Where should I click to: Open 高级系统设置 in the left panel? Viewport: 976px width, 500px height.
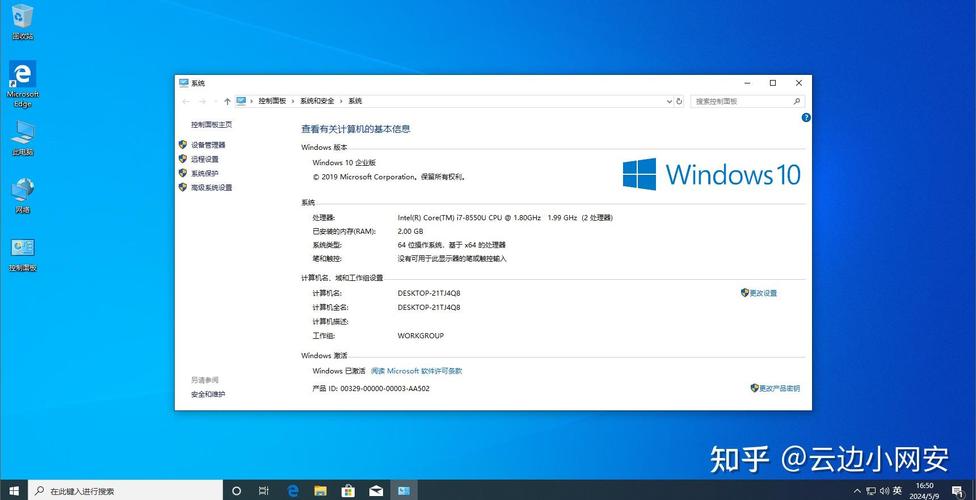(x=211, y=187)
